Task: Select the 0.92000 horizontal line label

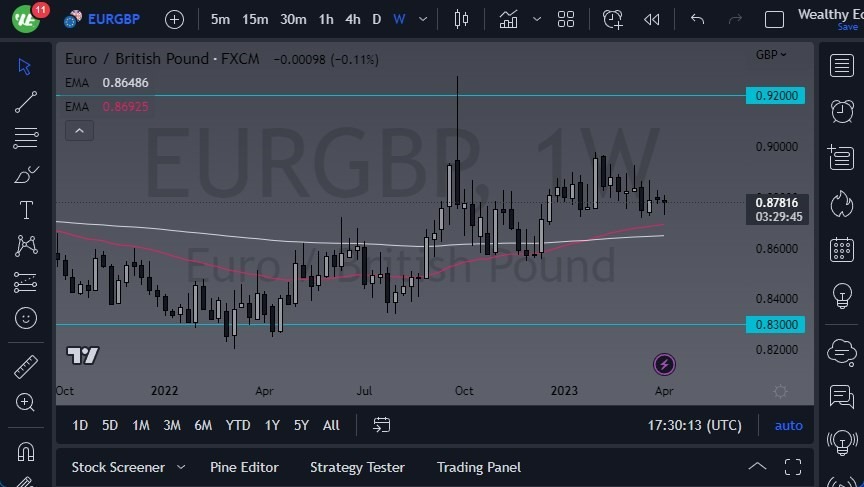Action: point(775,95)
